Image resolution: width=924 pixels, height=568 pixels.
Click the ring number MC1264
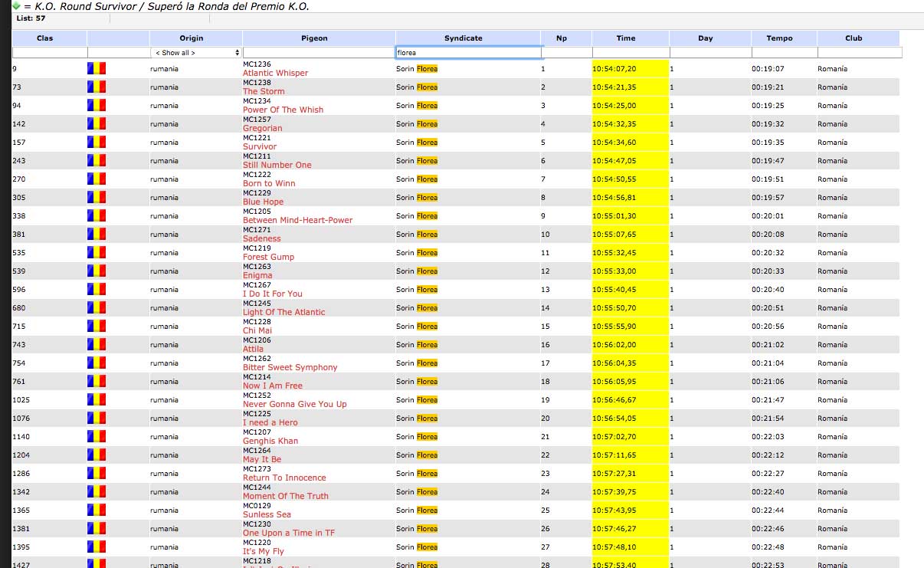click(x=257, y=451)
